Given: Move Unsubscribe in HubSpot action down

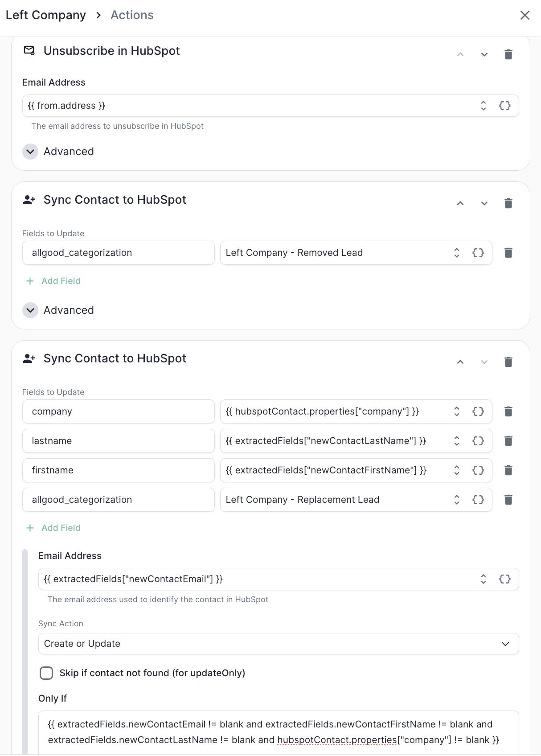Looking at the screenshot, I should pos(484,54).
